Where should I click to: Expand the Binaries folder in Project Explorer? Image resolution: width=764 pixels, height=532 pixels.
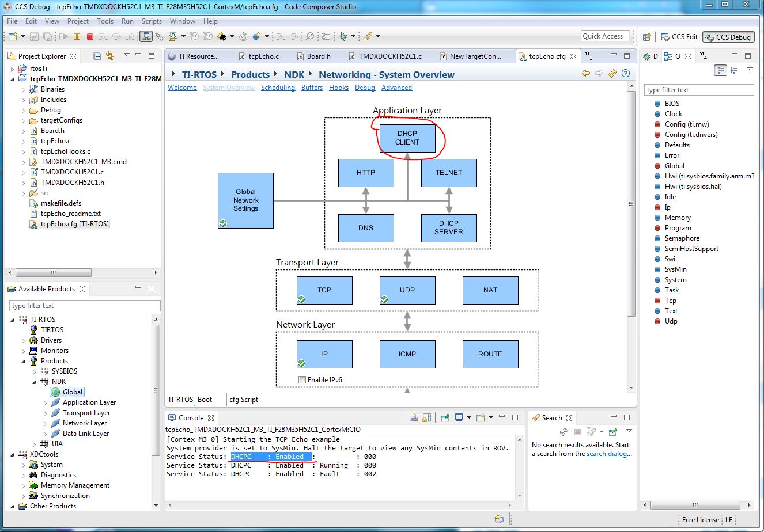[x=24, y=90]
